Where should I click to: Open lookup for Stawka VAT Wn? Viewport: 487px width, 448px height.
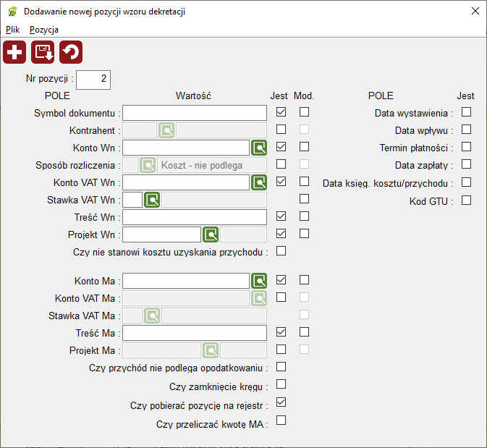pyautogui.click(x=152, y=200)
